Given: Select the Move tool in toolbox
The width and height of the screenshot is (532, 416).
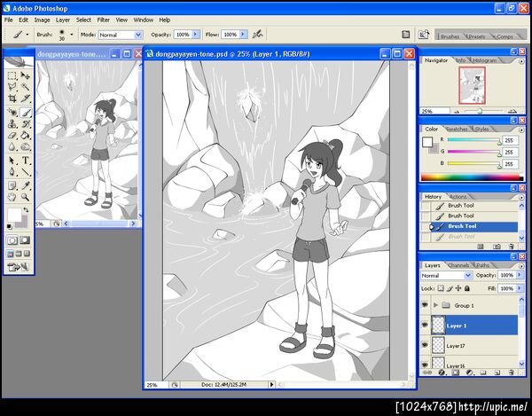Looking at the screenshot, I should point(25,75).
